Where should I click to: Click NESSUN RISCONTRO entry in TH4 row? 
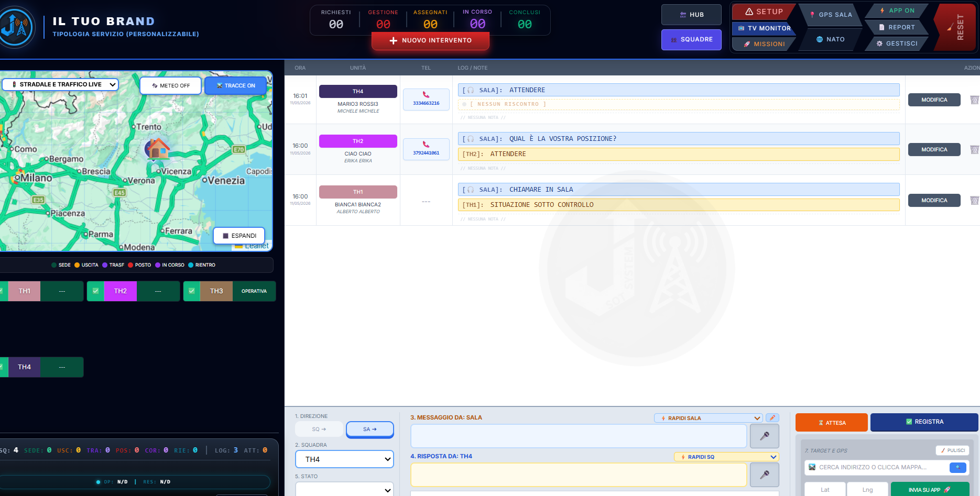[679, 104]
